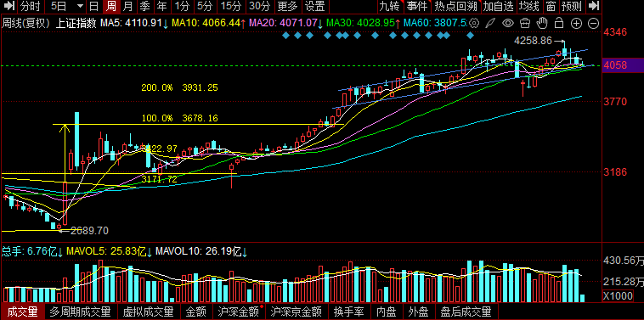Select the 换手率 indicator tab
This screenshot has width=644, height=320.
(x=348, y=312)
